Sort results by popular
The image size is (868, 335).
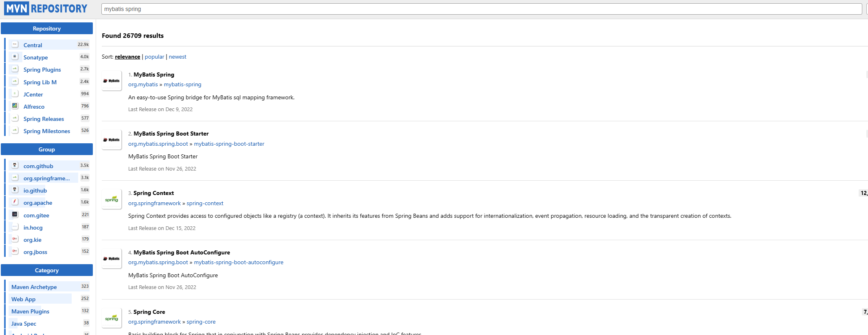154,57
